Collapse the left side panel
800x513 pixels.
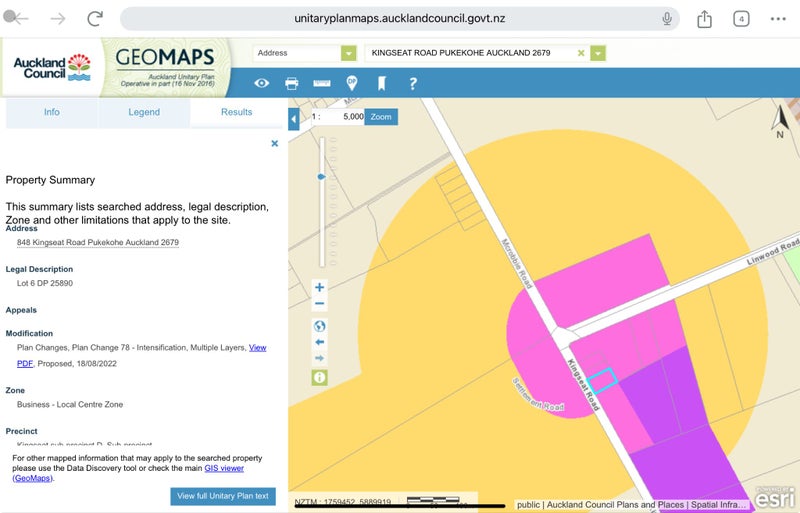click(x=294, y=119)
